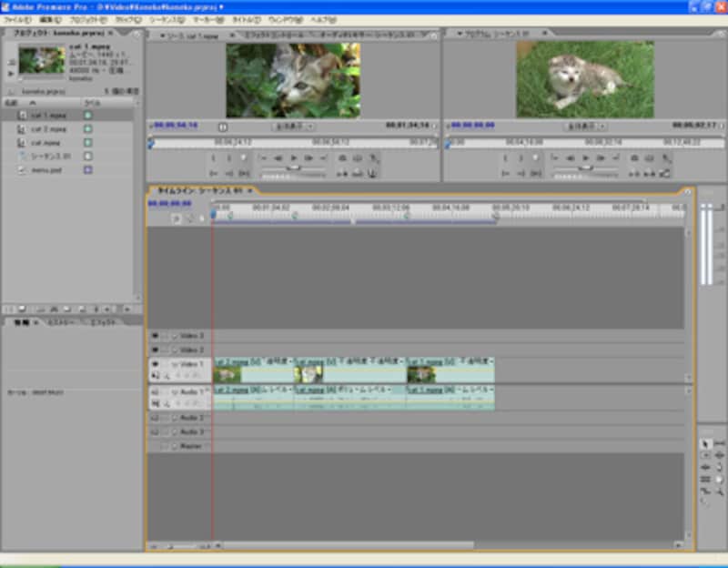Click Set In Point in Source monitor

[215, 157]
